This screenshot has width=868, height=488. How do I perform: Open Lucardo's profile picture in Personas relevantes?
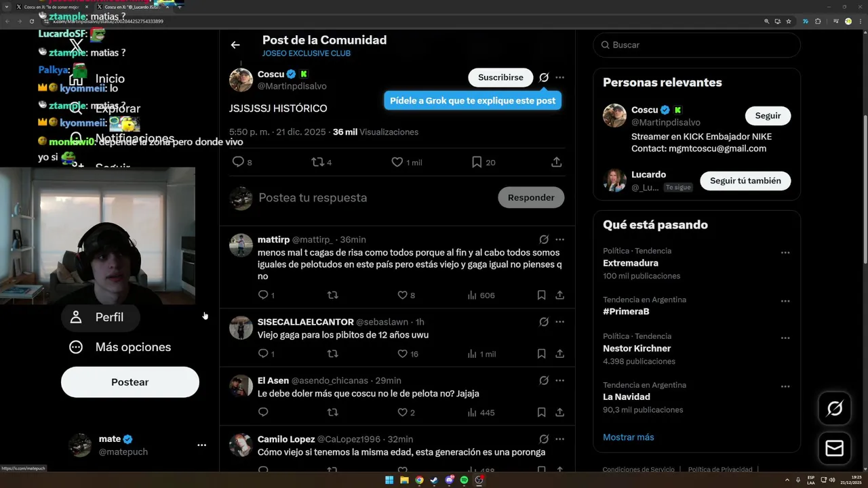point(614,180)
